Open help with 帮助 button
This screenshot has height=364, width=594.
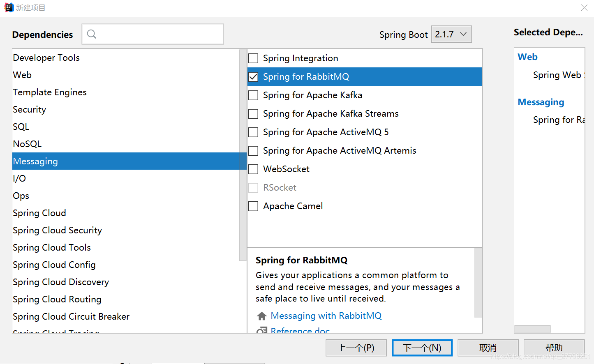click(x=554, y=348)
